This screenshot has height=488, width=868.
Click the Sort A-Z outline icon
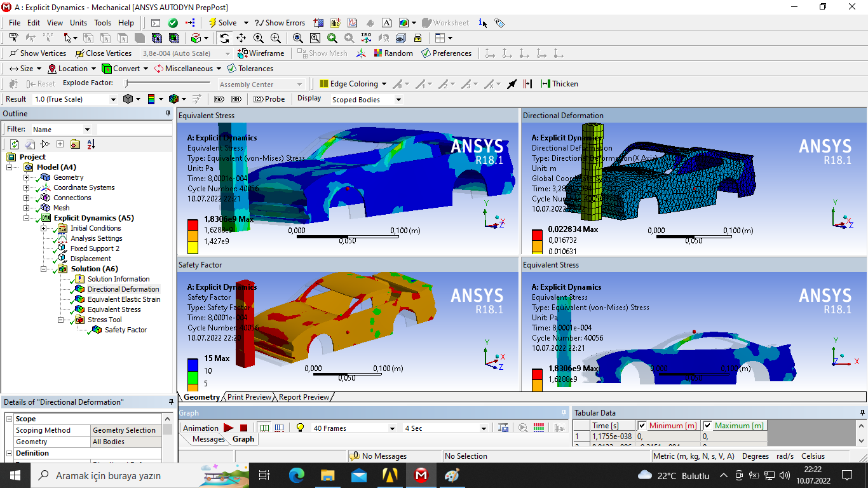[x=91, y=144]
